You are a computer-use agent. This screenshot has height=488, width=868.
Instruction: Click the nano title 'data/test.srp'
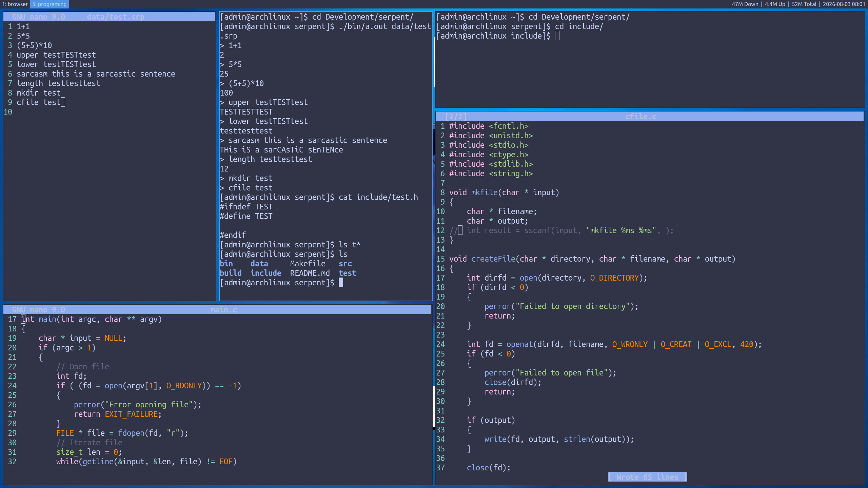pyautogui.click(x=116, y=17)
